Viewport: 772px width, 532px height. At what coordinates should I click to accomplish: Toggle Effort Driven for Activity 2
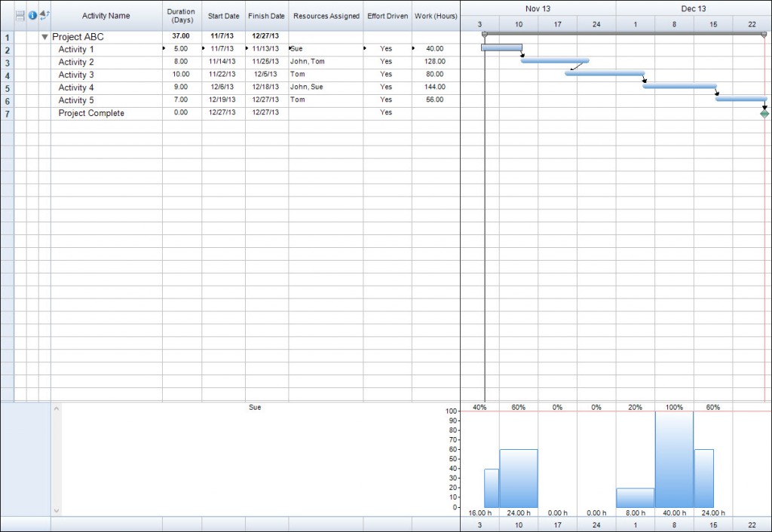[x=386, y=61]
